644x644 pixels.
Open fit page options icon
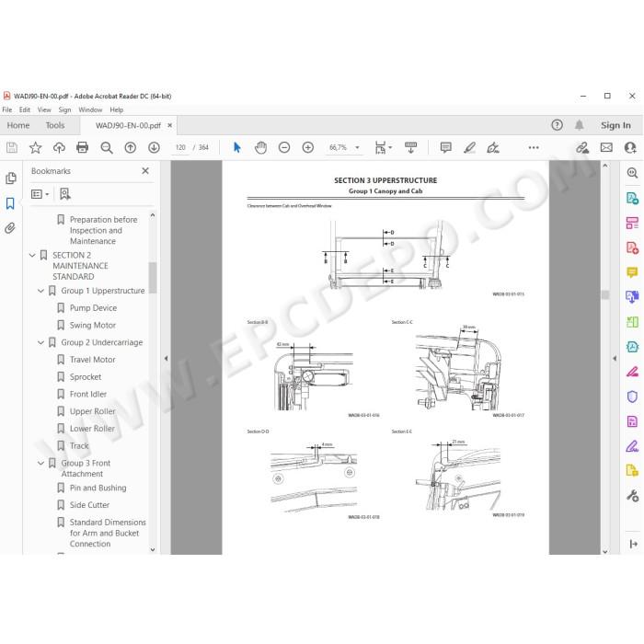pyautogui.click(x=383, y=147)
